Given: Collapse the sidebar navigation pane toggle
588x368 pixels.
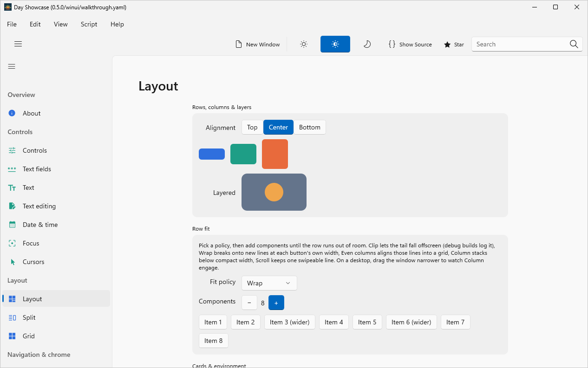Looking at the screenshot, I should 12,66.
